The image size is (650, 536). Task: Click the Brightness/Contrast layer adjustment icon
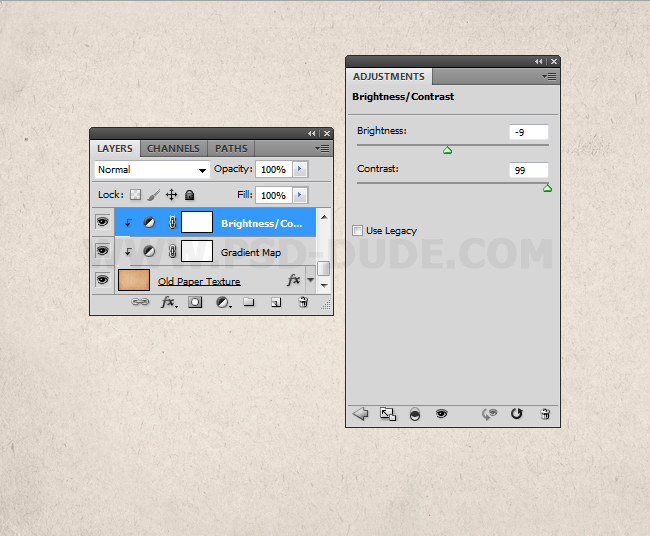(149, 223)
